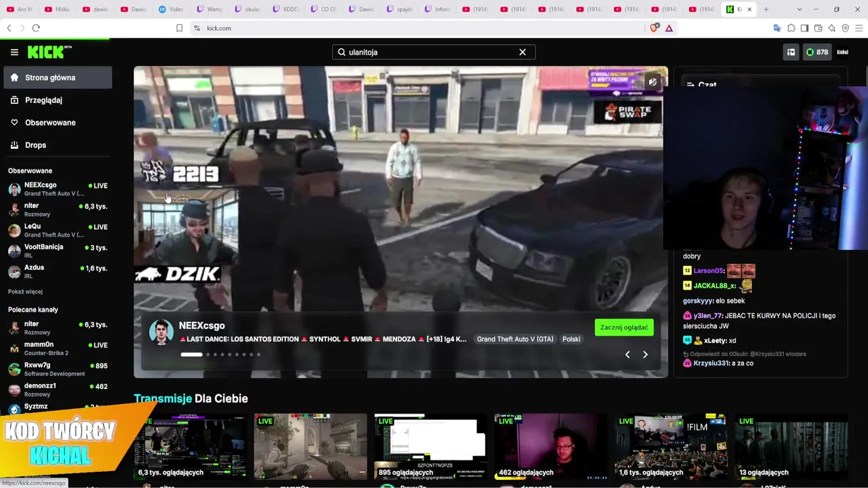Screen dimensions: 868x488
Task: Switch to the "Video" browser tab
Action: (172, 9)
